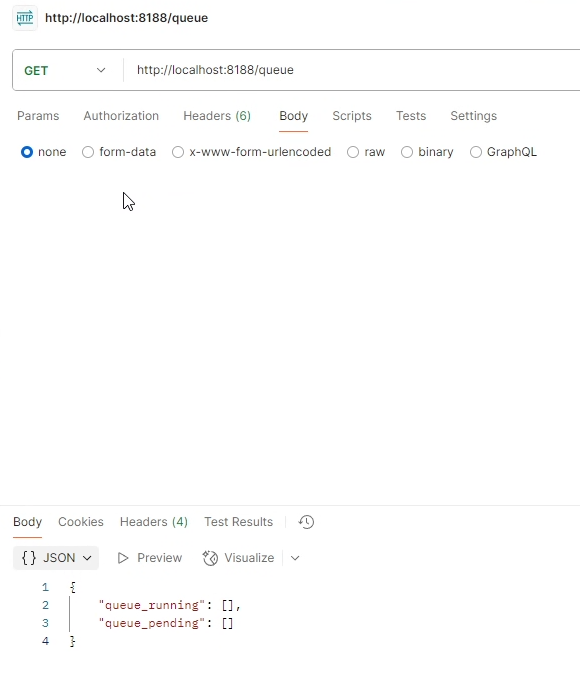Click the JSON curly braces icon
Image resolution: width=580 pixels, height=677 pixels.
(29, 558)
